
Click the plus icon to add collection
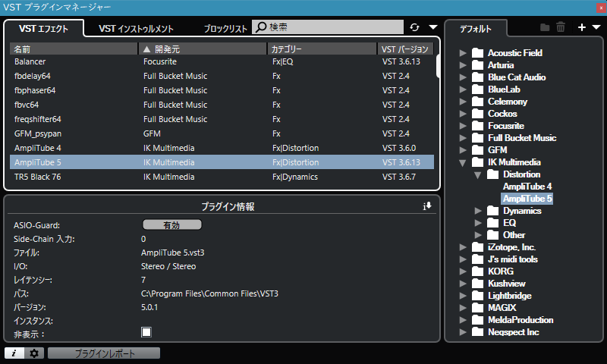[581, 27]
